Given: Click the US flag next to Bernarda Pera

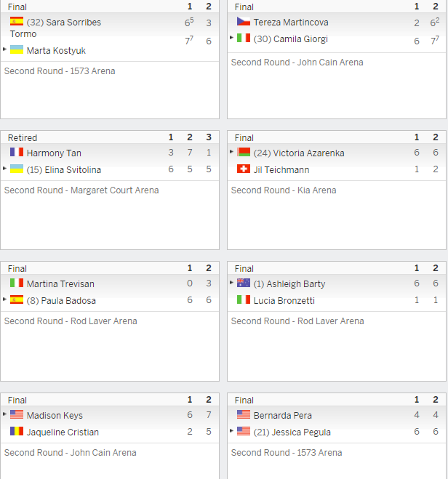Looking at the screenshot, I should click(x=244, y=414).
